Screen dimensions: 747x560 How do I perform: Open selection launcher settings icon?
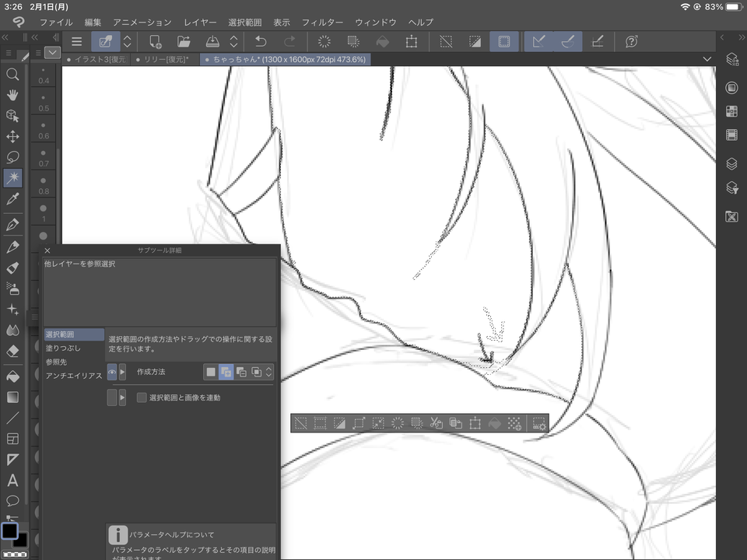tap(538, 423)
